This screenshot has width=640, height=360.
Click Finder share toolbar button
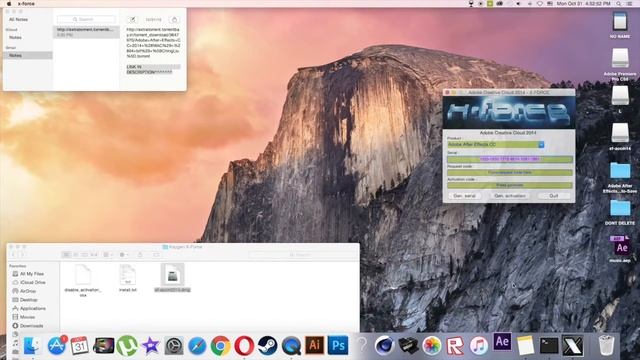click(140, 255)
